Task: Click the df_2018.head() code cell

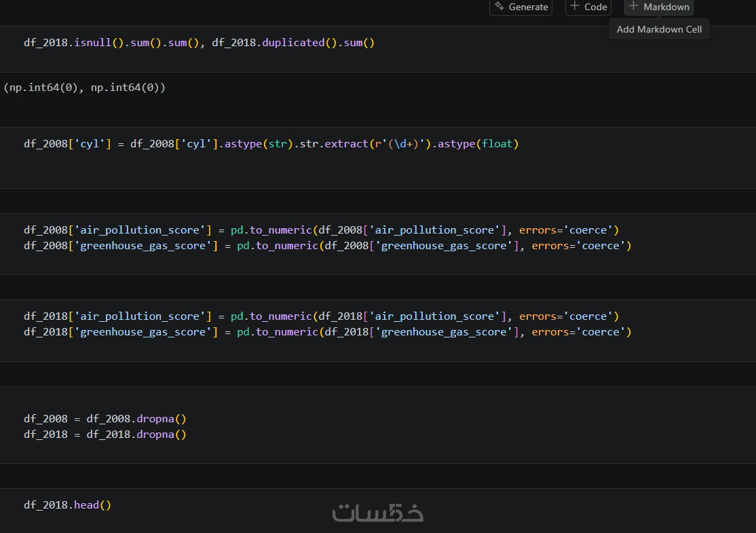Action: [378, 511]
